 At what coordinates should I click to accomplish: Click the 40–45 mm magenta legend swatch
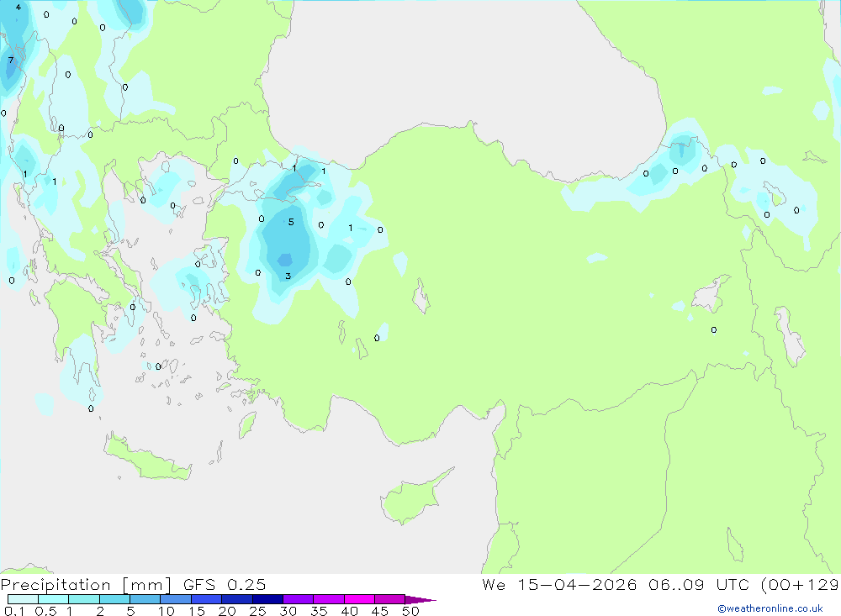[359, 599]
